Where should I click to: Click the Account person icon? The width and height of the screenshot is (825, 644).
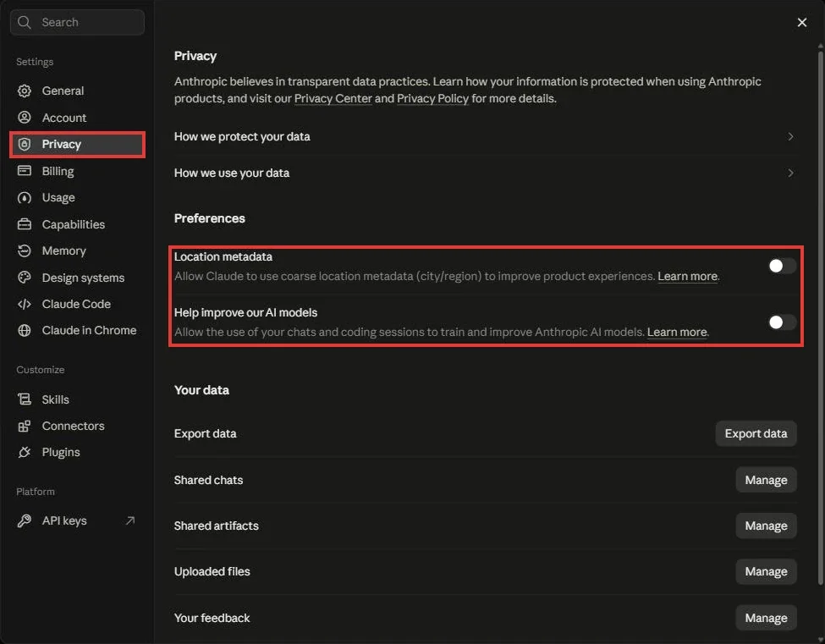(25, 118)
